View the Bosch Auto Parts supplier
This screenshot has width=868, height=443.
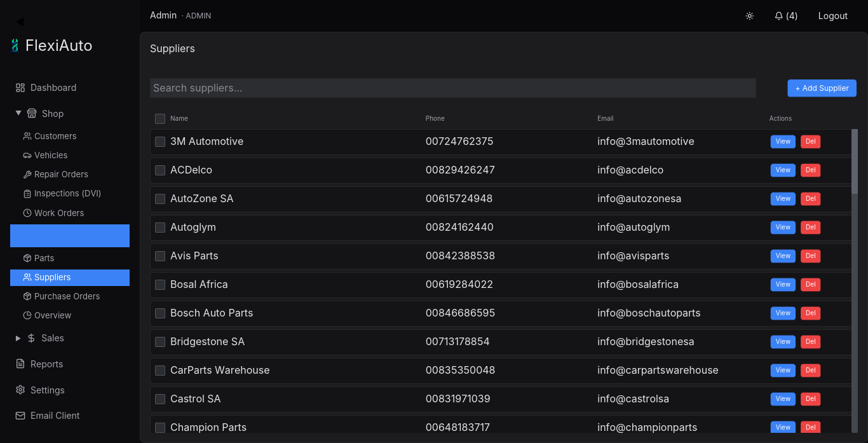click(x=783, y=313)
